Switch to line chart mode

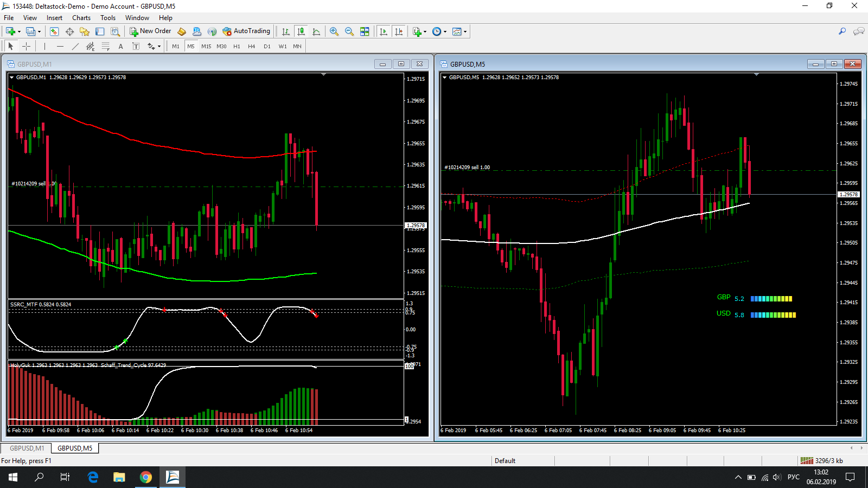tap(316, 31)
